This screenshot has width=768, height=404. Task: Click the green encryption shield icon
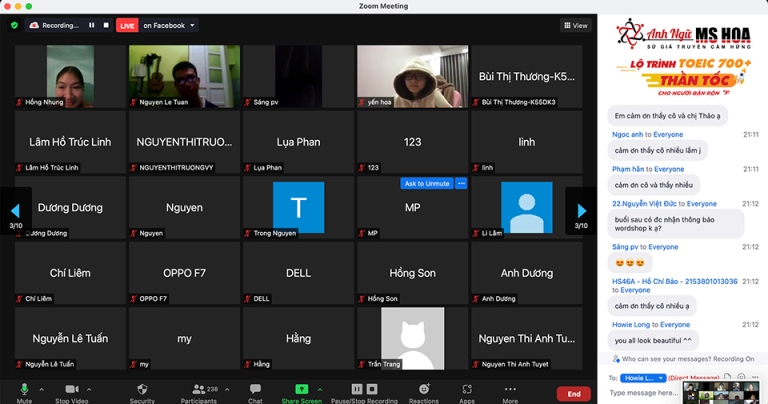pos(14,25)
